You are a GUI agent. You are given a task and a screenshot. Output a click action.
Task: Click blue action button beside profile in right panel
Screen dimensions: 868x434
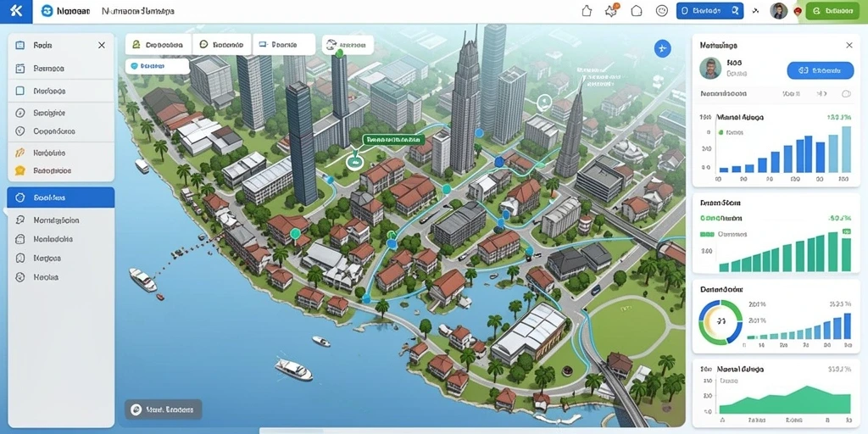tap(821, 70)
